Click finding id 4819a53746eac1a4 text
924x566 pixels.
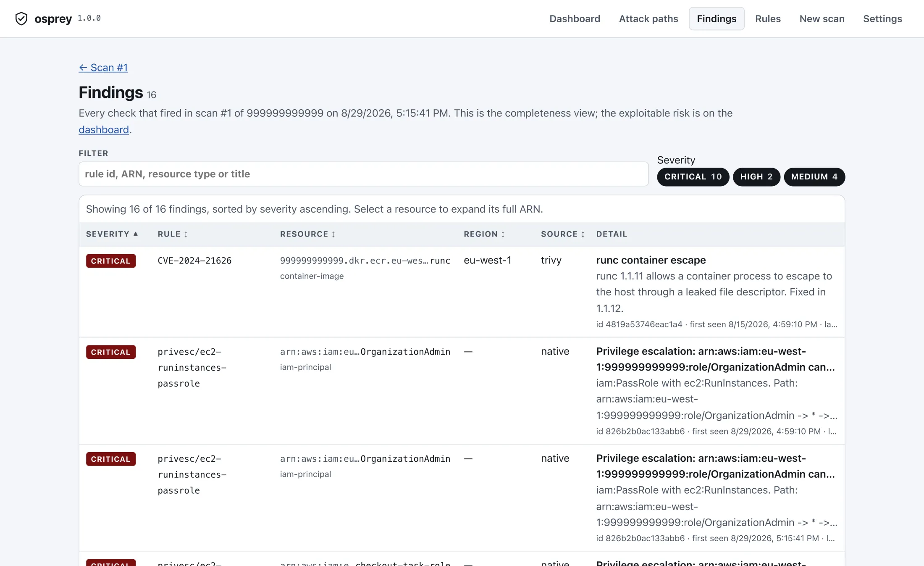click(639, 324)
